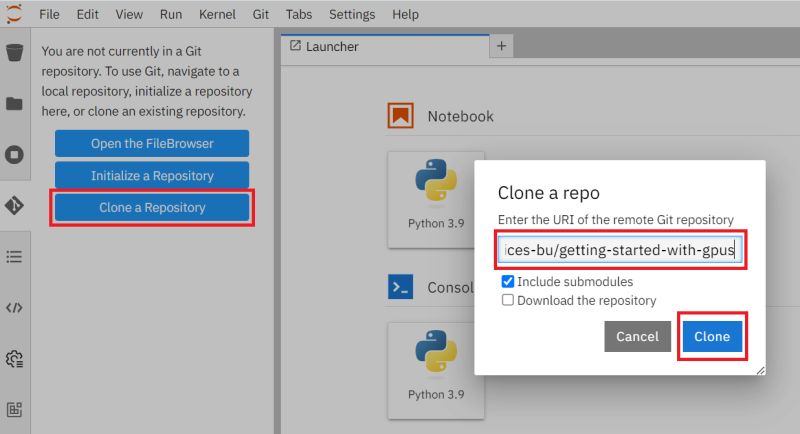Open the Kernel menu
Image resolution: width=800 pixels, height=434 pixels.
tap(217, 14)
